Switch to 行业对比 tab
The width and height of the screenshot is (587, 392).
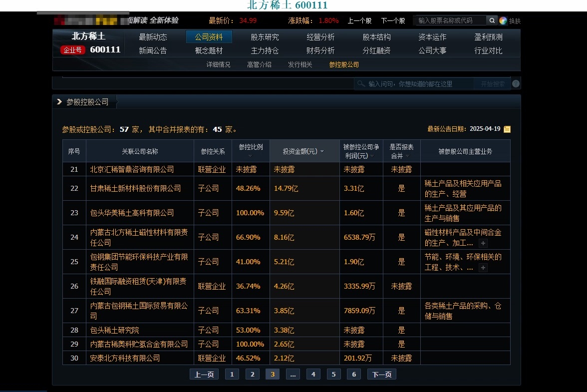[x=488, y=50]
